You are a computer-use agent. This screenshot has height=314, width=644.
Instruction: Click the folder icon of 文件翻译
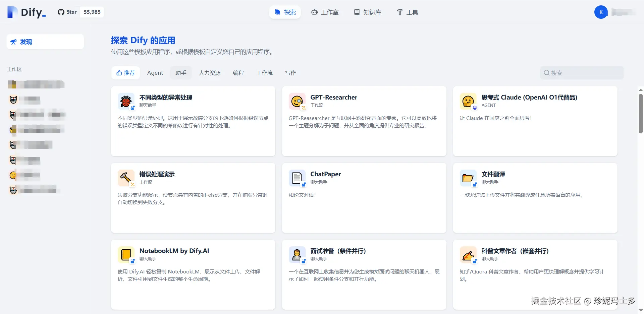click(x=468, y=178)
